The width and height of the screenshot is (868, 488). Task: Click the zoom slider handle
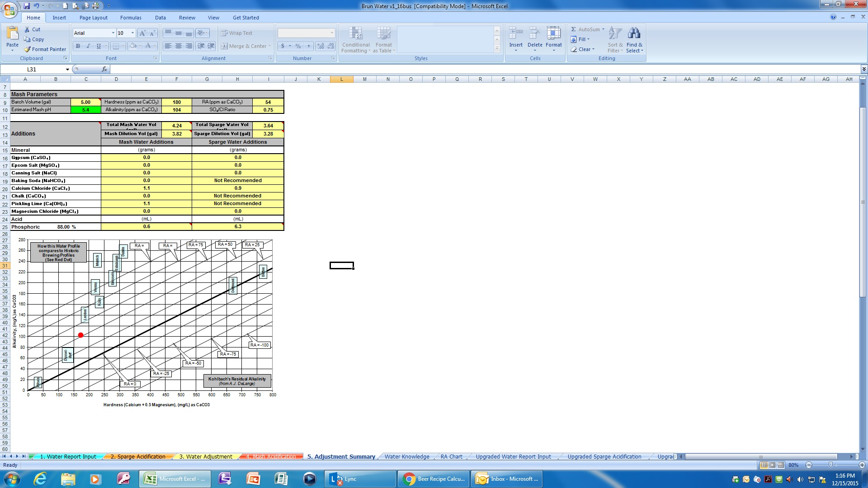coord(830,465)
